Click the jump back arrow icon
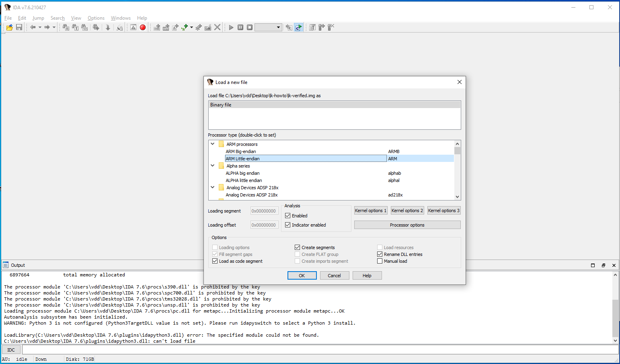 [x=33, y=27]
